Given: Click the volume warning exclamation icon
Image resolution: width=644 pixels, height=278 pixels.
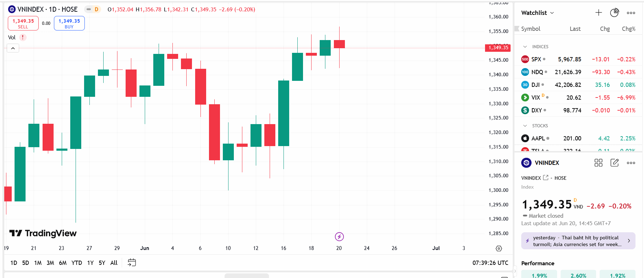Looking at the screenshot, I should click(23, 37).
